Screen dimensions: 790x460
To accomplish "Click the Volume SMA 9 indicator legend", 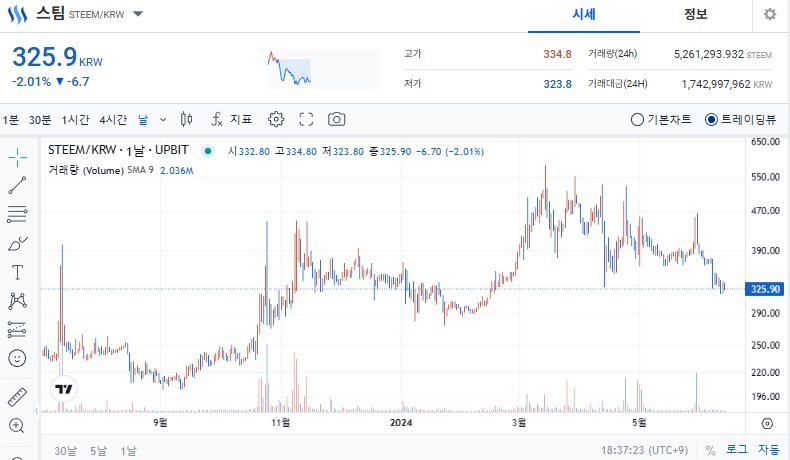I will pos(121,170).
